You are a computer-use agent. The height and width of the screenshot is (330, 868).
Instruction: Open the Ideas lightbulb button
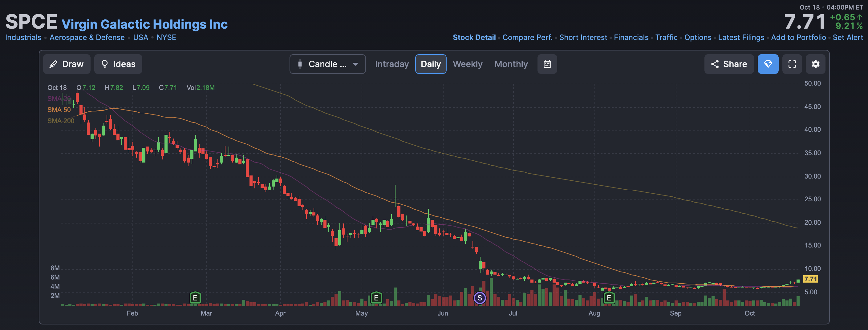118,64
